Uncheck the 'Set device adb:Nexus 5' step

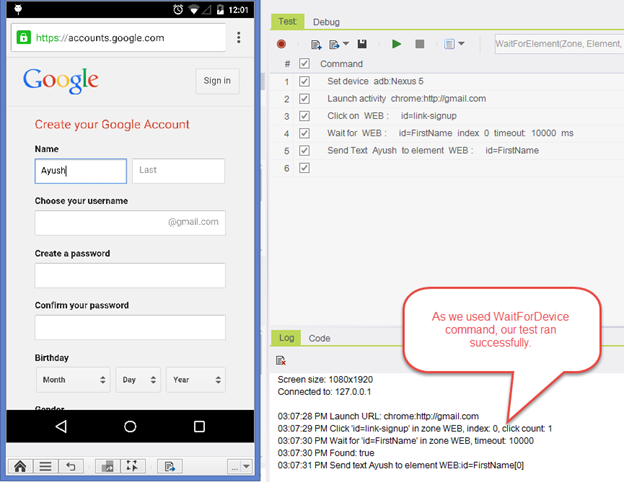click(x=305, y=81)
